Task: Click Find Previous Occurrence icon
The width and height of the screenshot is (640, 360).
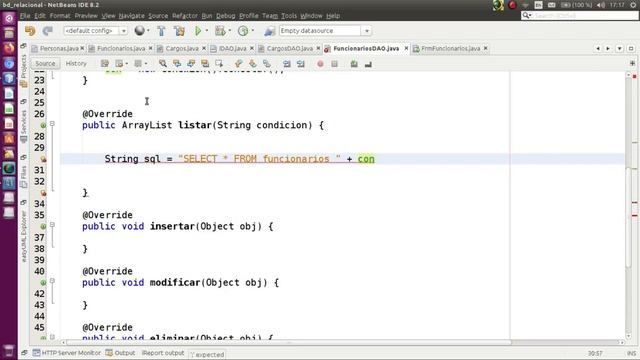Action: (x=177, y=64)
